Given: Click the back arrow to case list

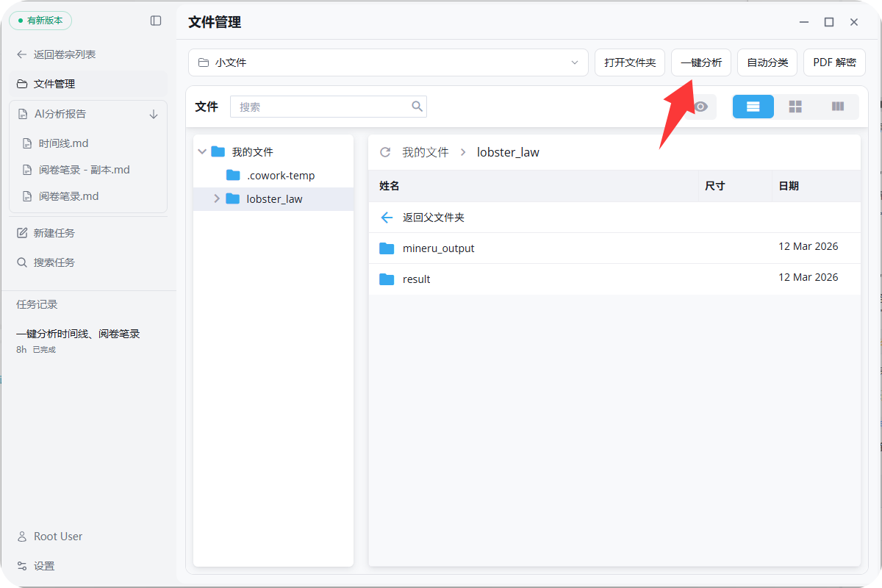Looking at the screenshot, I should tap(22, 54).
